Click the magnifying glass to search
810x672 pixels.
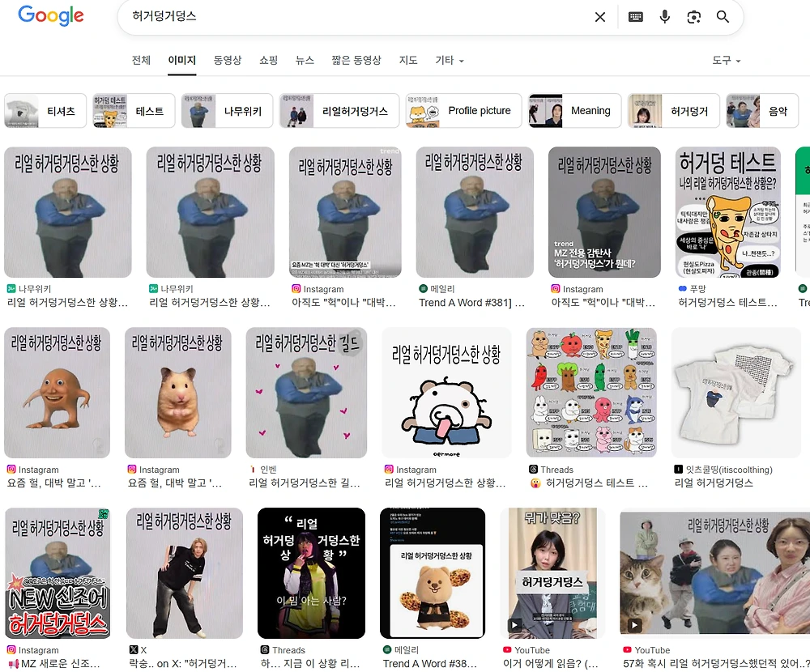[723, 17]
